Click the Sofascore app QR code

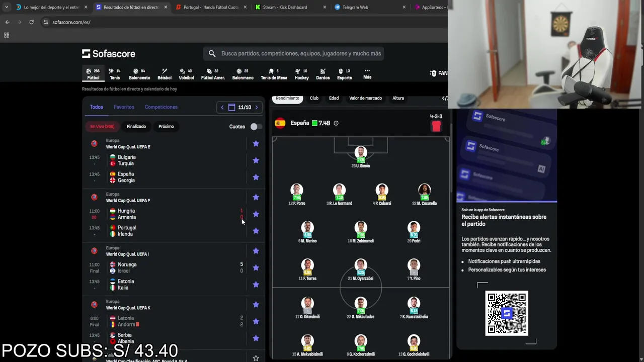tap(507, 313)
